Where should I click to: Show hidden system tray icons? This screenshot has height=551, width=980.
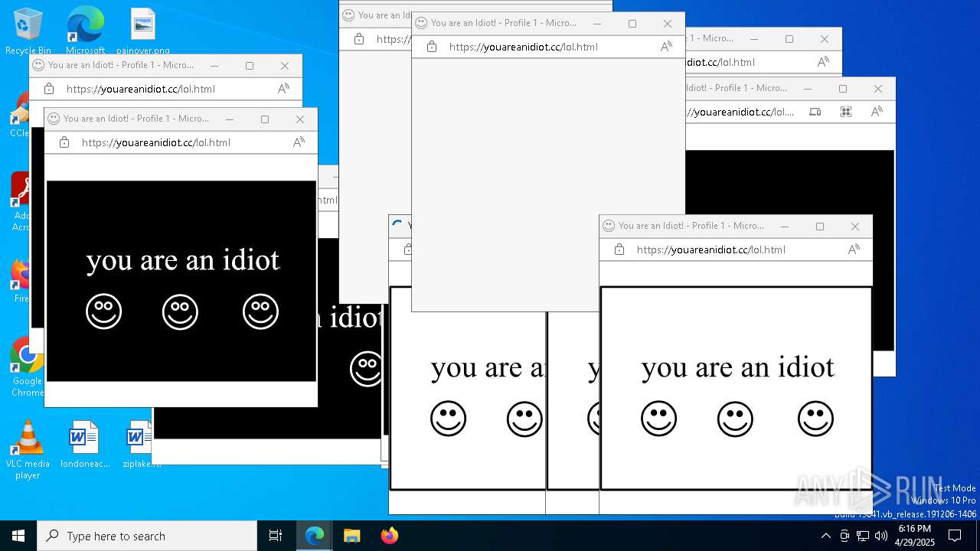825,536
